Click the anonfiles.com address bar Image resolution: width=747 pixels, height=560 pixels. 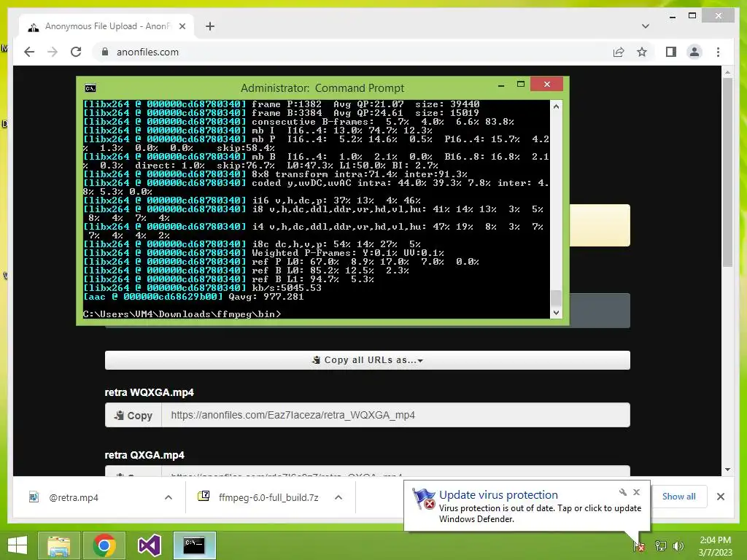[x=352, y=52]
